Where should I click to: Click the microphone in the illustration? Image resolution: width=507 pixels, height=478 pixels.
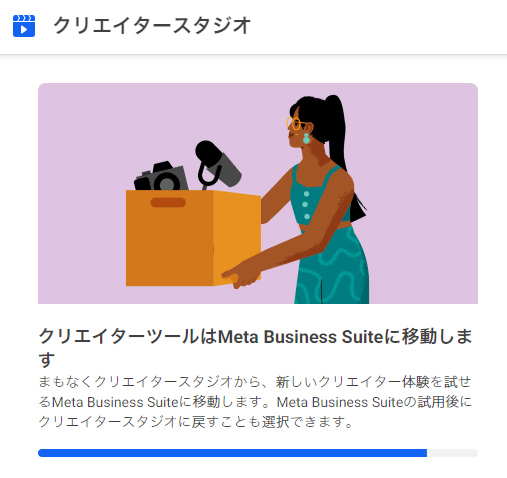pyautogui.click(x=218, y=164)
